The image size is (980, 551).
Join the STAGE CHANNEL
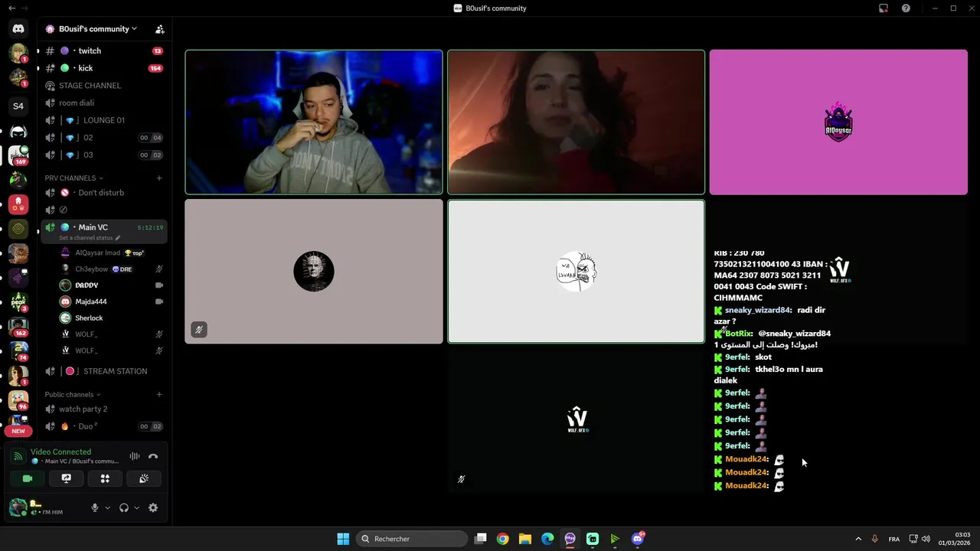coord(104,86)
